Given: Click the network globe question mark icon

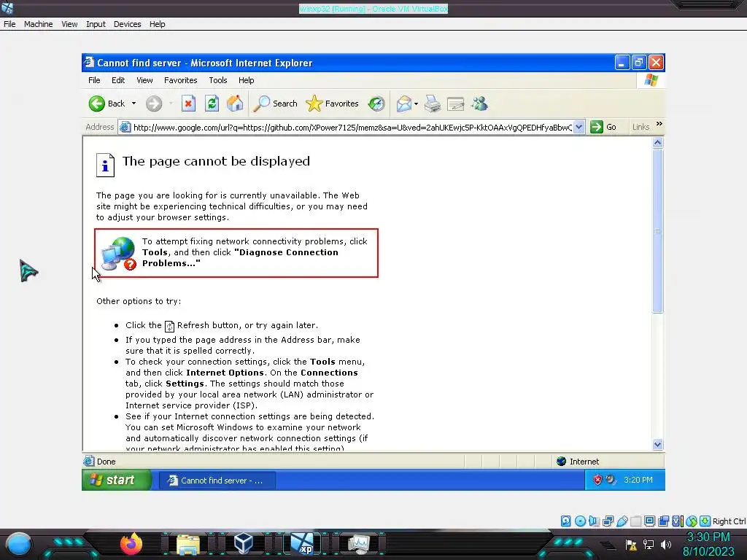Looking at the screenshot, I should click(119, 253).
